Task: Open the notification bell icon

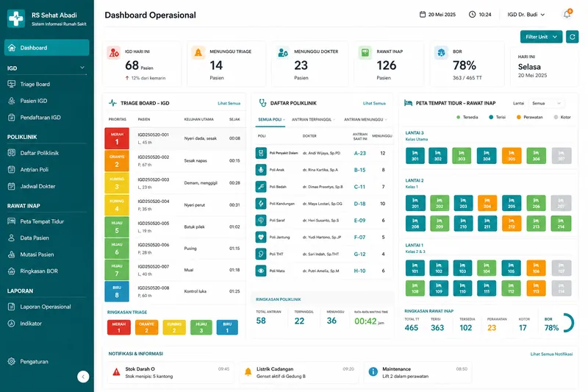Action: click(567, 14)
